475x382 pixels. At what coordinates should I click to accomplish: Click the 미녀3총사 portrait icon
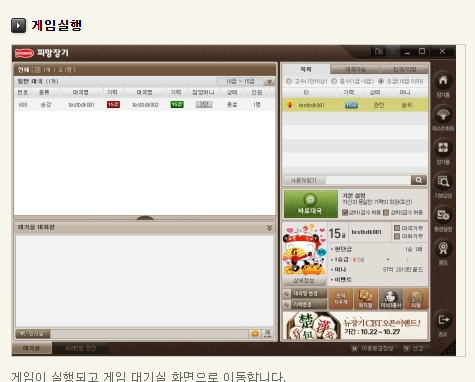391,299
